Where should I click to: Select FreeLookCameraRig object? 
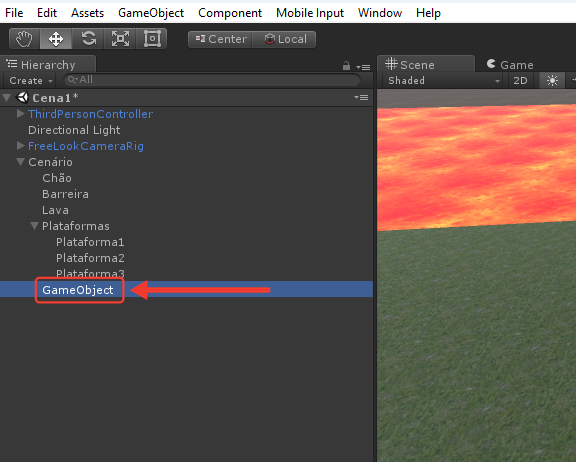(x=86, y=146)
